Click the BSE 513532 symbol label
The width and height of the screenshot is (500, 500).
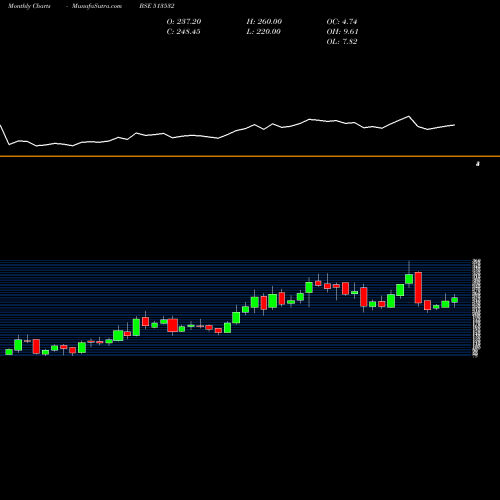pos(157,6)
